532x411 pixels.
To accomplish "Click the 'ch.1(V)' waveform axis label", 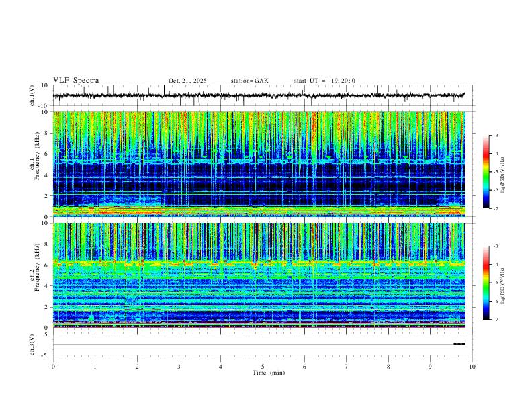I will tap(32, 95).
